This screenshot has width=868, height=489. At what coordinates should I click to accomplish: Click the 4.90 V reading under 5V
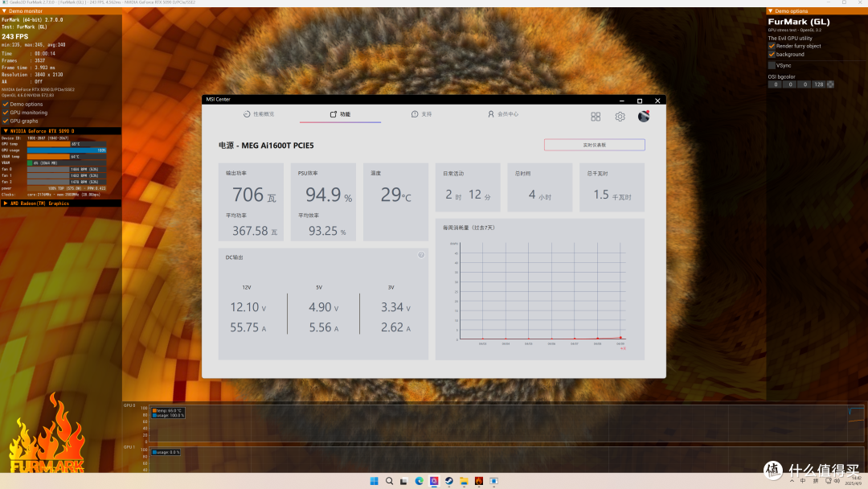323,307
